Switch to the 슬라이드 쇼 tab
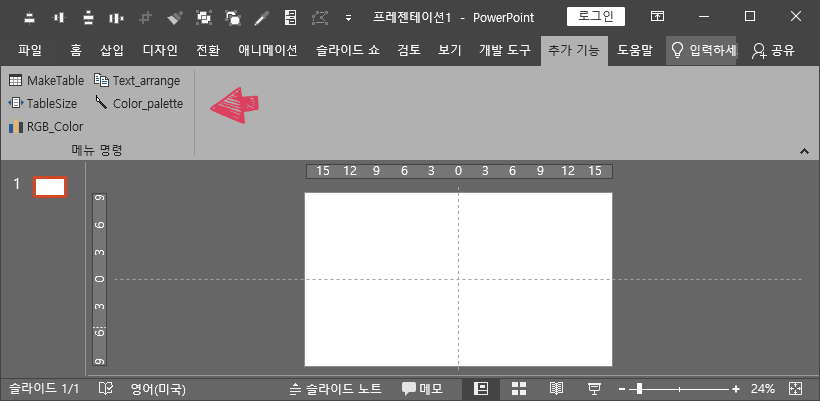This screenshot has height=401, width=820. pyautogui.click(x=347, y=50)
